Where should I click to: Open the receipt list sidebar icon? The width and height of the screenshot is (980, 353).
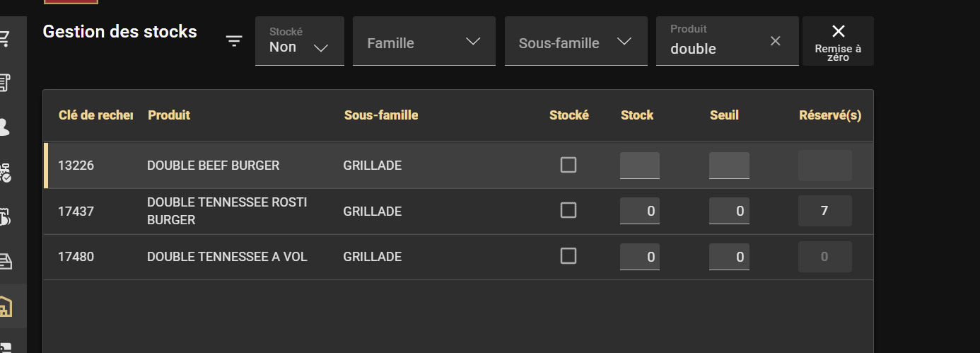(6, 83)
